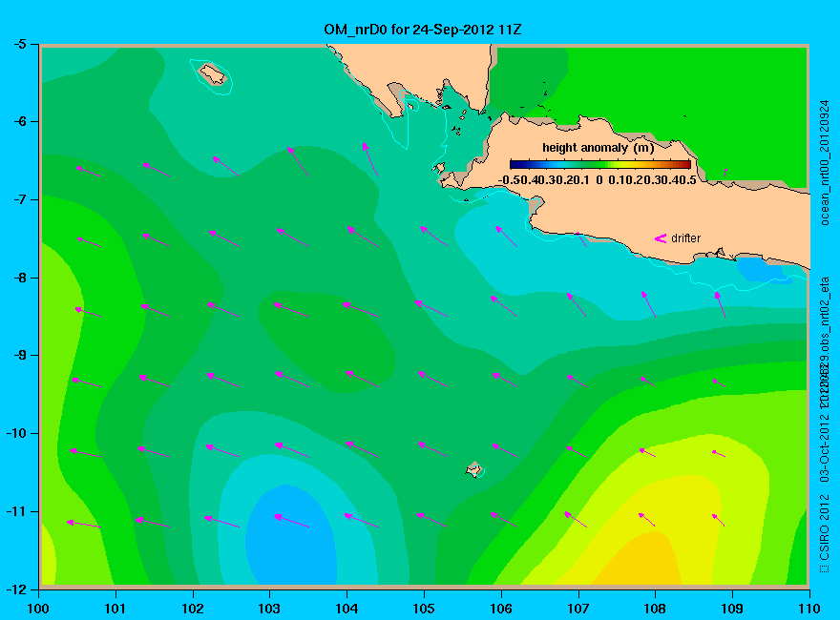Click the small island near longitude 102

[213, 73]
